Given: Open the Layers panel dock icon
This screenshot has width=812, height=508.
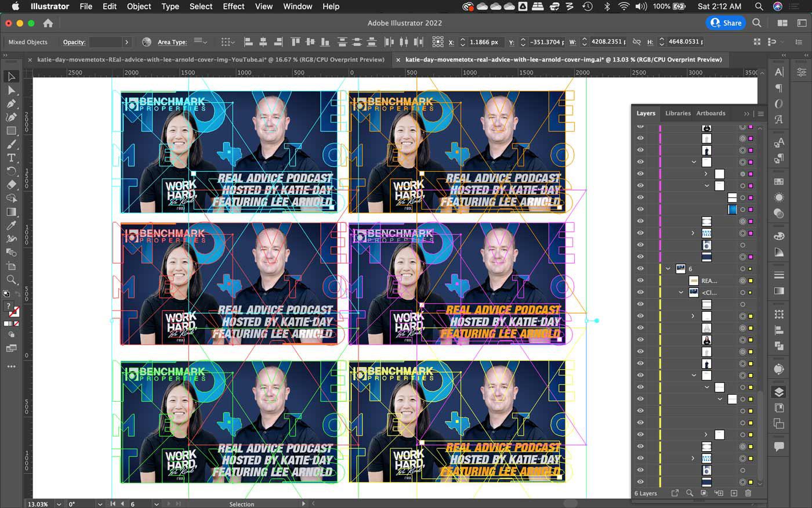Looking at the screenshot, I should coord(779,392).
